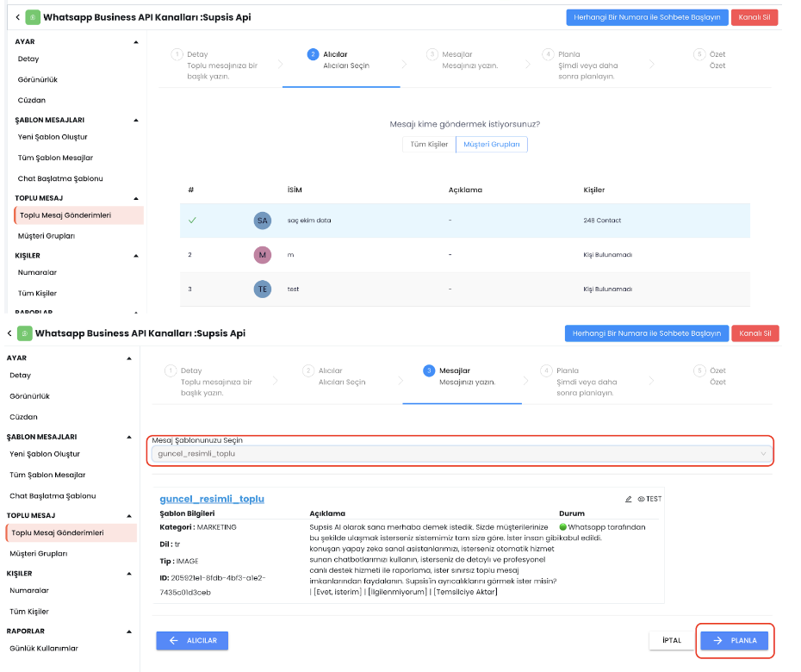801x672 pixels.
Task: Open Toplu Mesaj Gönderimleri on Alıcılar screen
Action: pos(78,215)
